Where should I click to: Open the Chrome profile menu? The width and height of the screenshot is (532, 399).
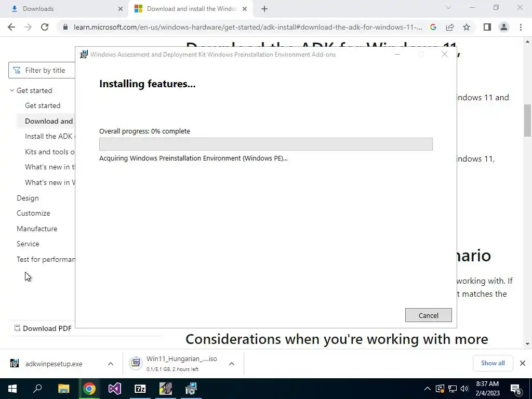coord(504,27)
